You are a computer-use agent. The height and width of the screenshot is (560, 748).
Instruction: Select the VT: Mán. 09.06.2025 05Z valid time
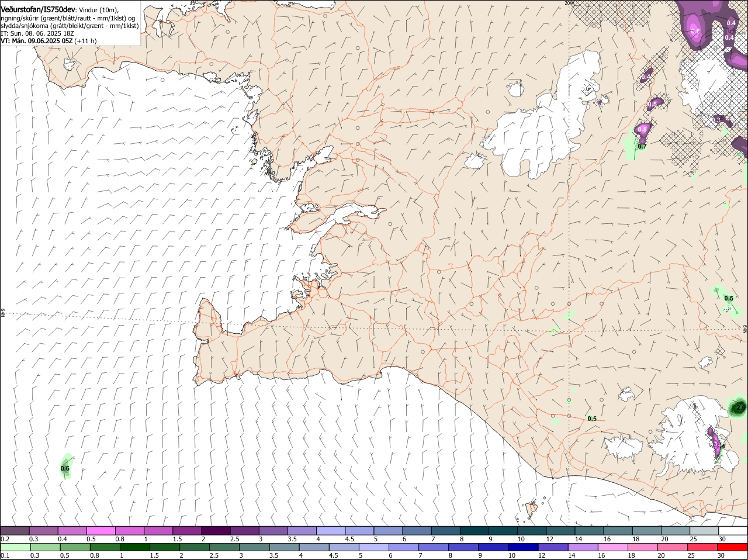37,41
